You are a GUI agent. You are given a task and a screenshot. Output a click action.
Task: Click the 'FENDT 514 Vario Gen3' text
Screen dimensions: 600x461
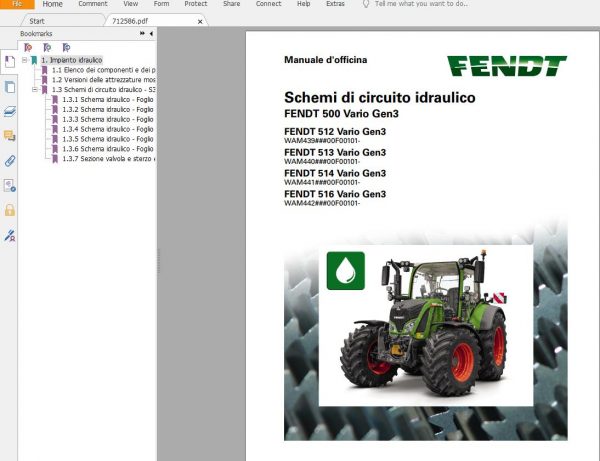[335, 173]
